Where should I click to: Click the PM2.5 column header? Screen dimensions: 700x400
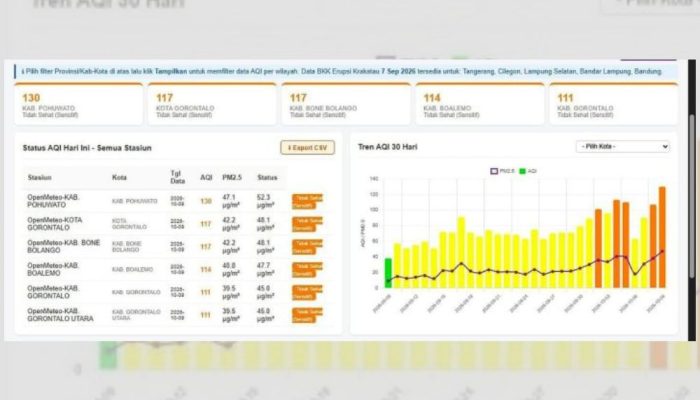coord(232,178)
